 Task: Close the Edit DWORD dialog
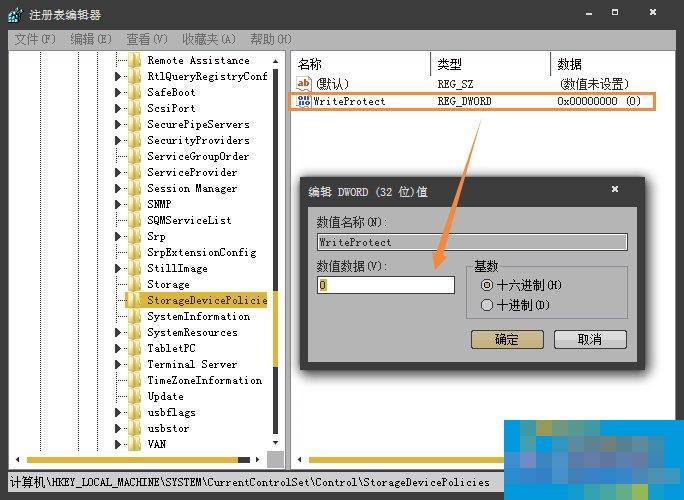pyautogui.click(x=615, y=190)
